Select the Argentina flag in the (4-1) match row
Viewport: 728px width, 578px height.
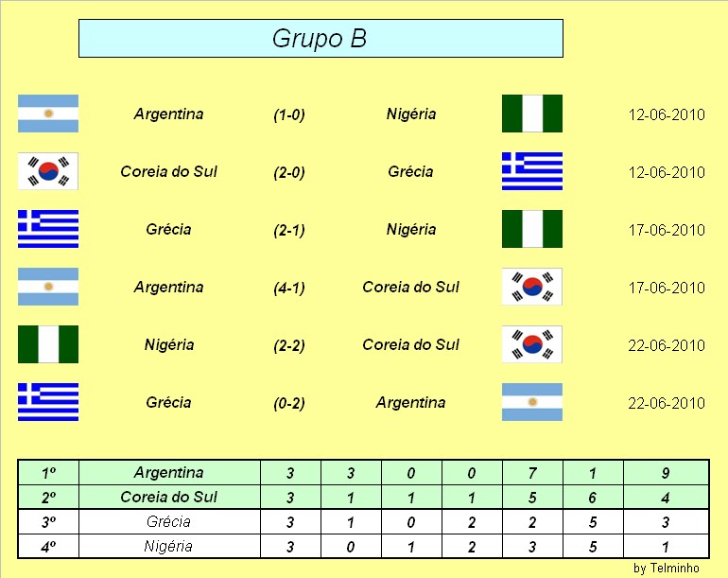[48, 287]
